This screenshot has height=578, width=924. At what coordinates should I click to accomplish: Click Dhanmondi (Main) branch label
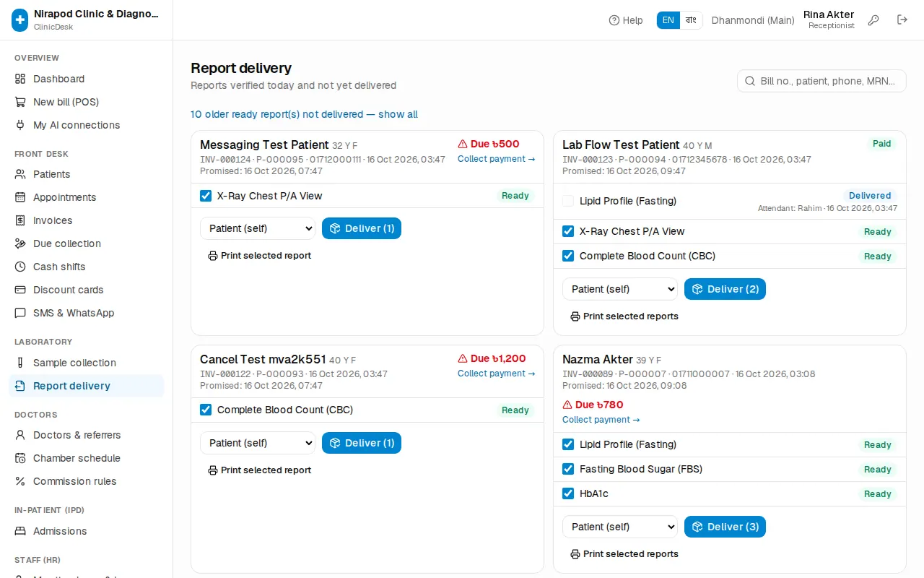(x=753, y=20)
